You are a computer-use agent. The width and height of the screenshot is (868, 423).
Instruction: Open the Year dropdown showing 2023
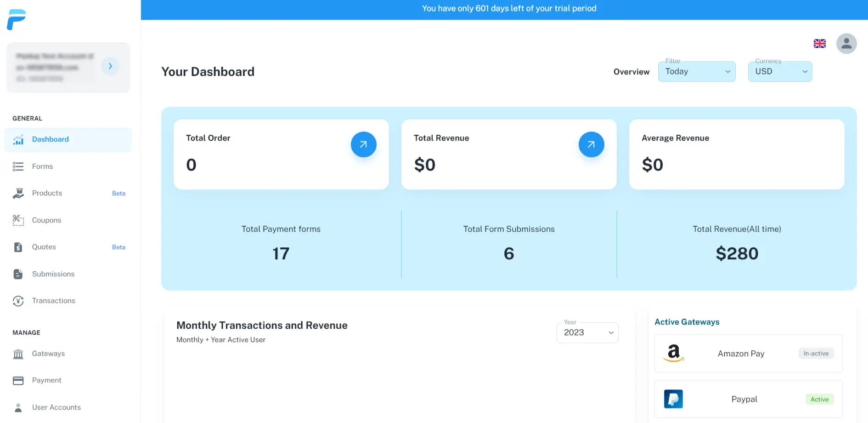coord(587,333)
